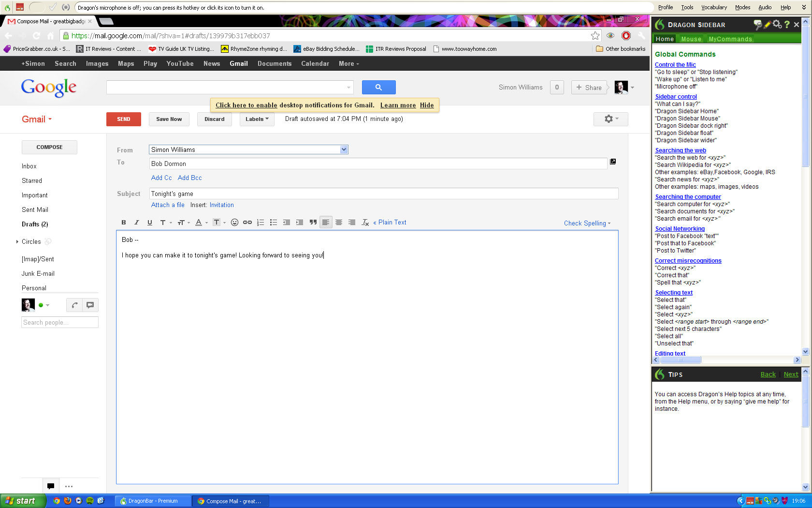This screenshot has width=812, height=508.
Task: Switch to Mouse tab in Dragon Sidebar
Action: click(691, 39)
